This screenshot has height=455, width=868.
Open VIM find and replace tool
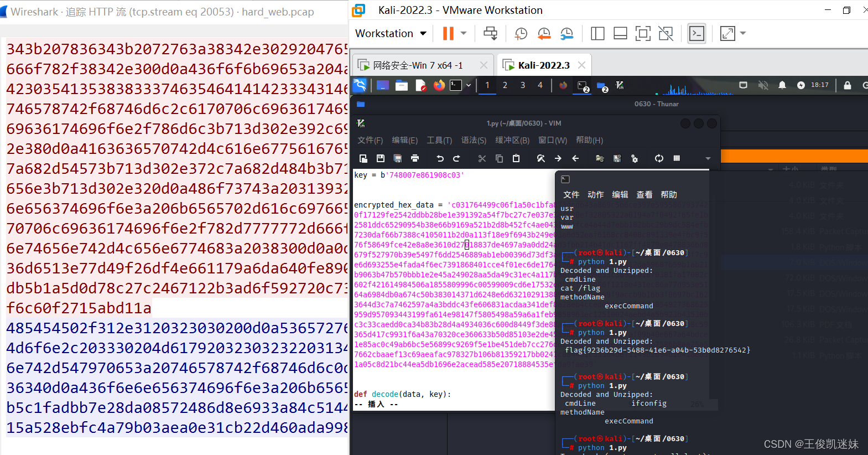(x=541, y=159)
